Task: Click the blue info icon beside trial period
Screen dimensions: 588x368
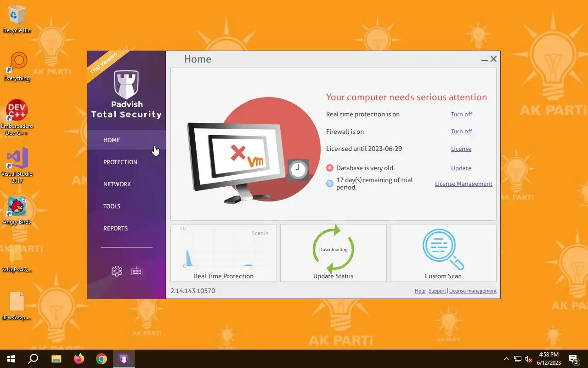Action: 330,184
